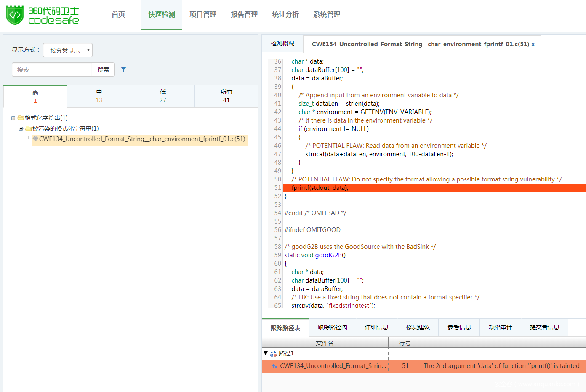
Task: Close the CWE134 source file tab
Action: point(533,44)
